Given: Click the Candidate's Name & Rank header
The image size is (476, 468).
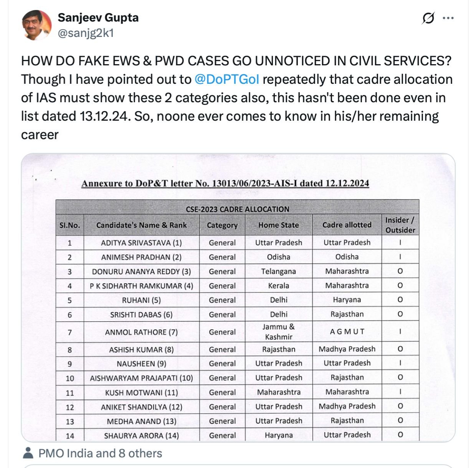Looking at the screenshot, I should click(141, 225).
